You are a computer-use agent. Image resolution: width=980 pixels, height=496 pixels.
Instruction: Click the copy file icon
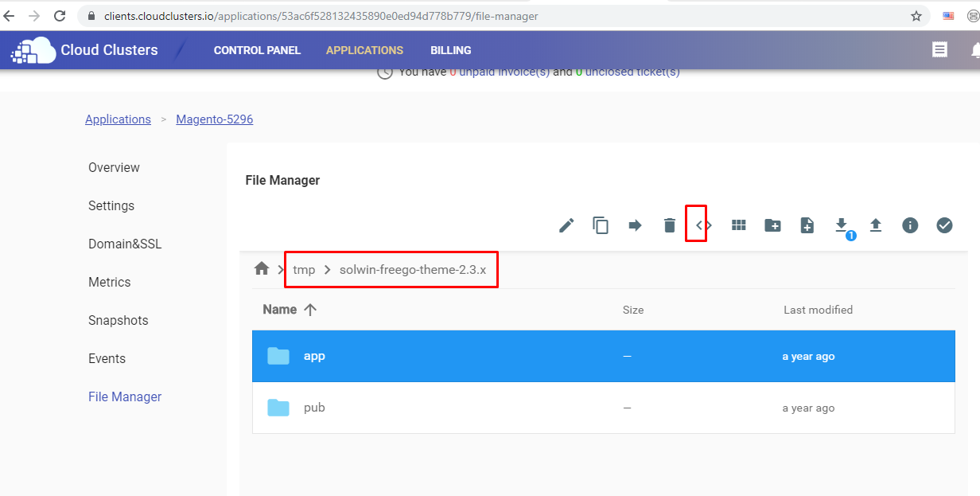(601, 225)
